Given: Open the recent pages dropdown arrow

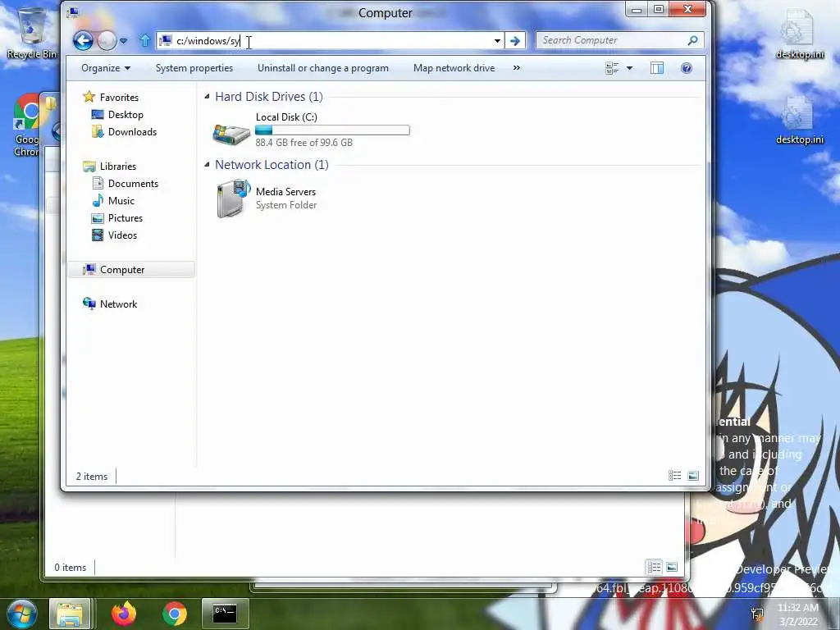Looking at the screenshot, I should [123, 41].
